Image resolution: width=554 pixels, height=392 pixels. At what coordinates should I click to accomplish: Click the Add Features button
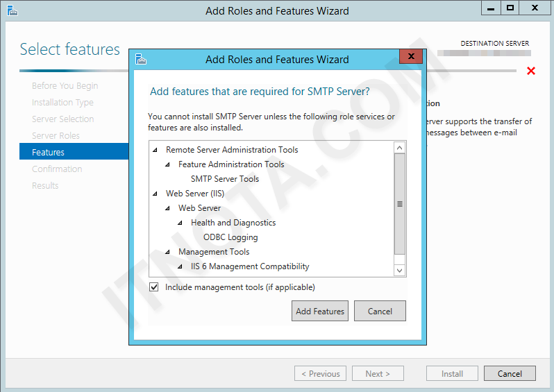320,311
